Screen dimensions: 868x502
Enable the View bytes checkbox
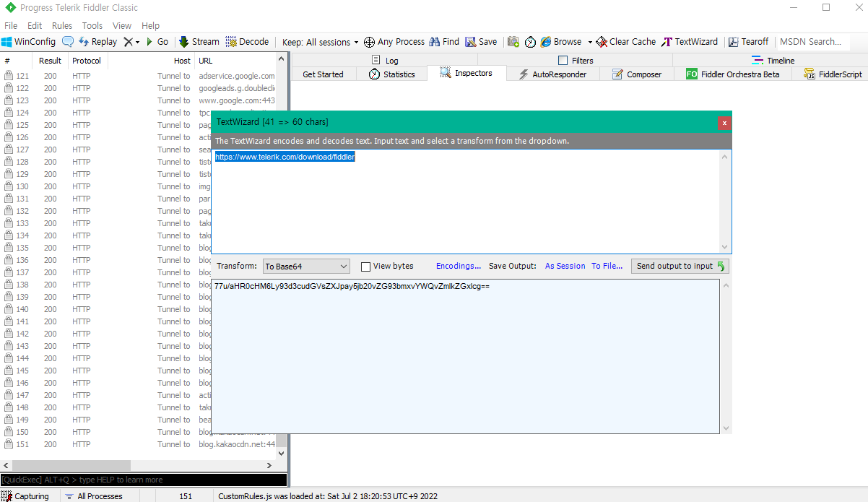(365, 267)
